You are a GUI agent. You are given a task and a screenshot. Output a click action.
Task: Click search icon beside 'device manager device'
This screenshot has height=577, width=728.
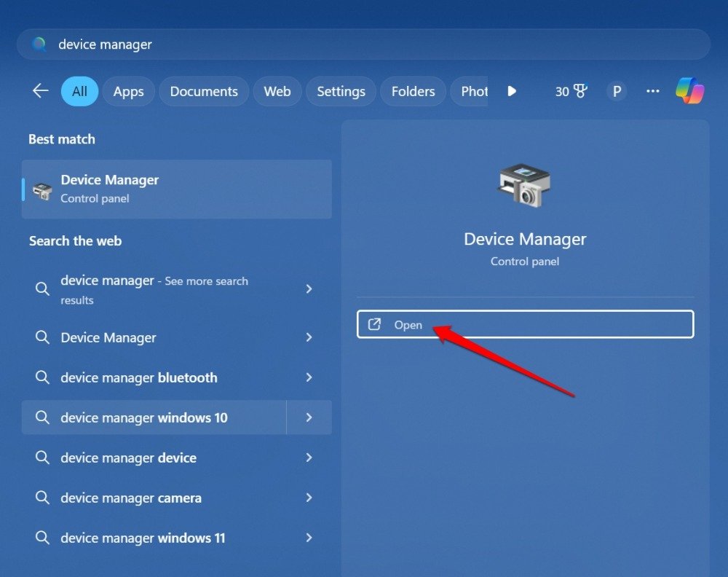(x=42, y=458)
